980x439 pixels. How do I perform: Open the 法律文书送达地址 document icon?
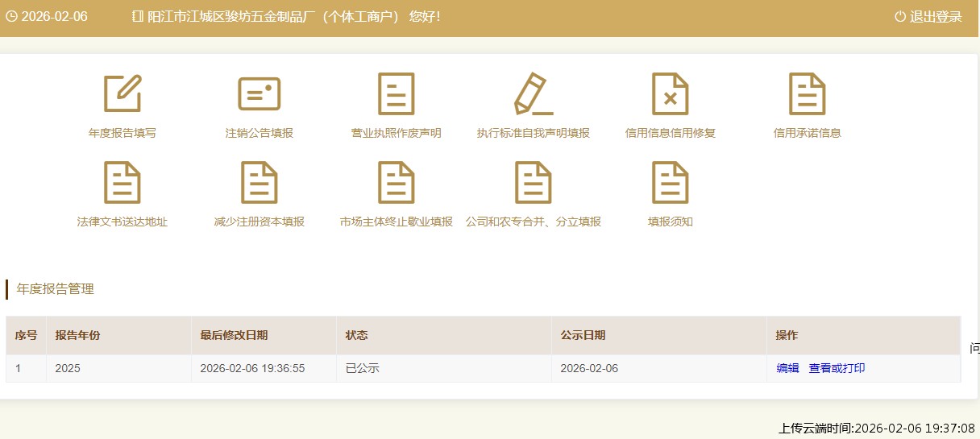(x=122, y=182)
